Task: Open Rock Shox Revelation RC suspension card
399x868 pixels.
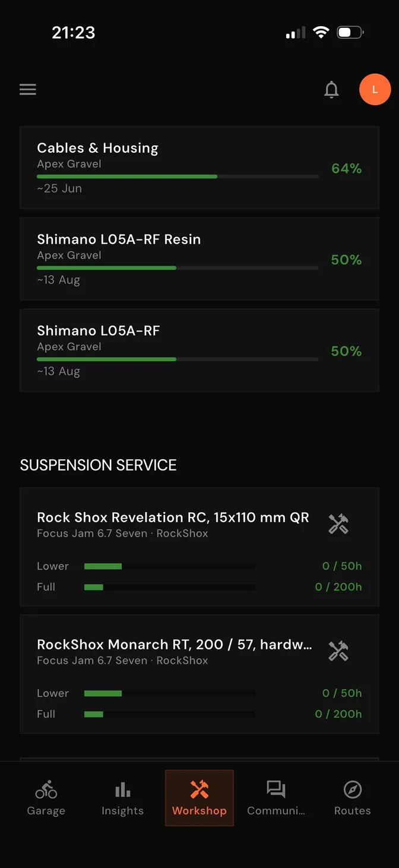Action: [199, 547]
